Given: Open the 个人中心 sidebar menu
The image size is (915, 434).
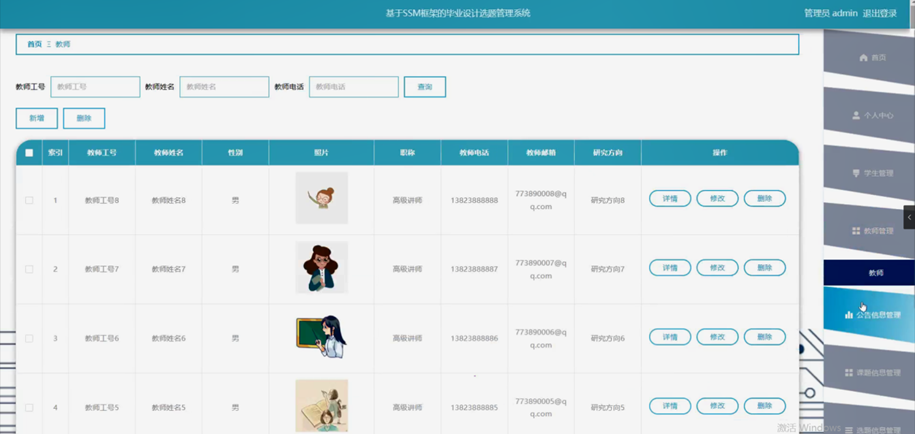Looking at the screenshot, I should click(869, 116).
